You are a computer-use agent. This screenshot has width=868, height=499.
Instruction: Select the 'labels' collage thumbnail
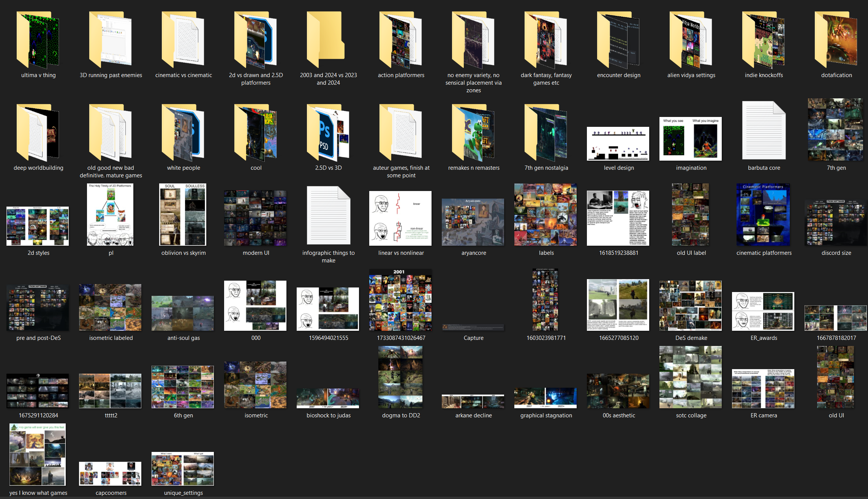coord(545,215)
